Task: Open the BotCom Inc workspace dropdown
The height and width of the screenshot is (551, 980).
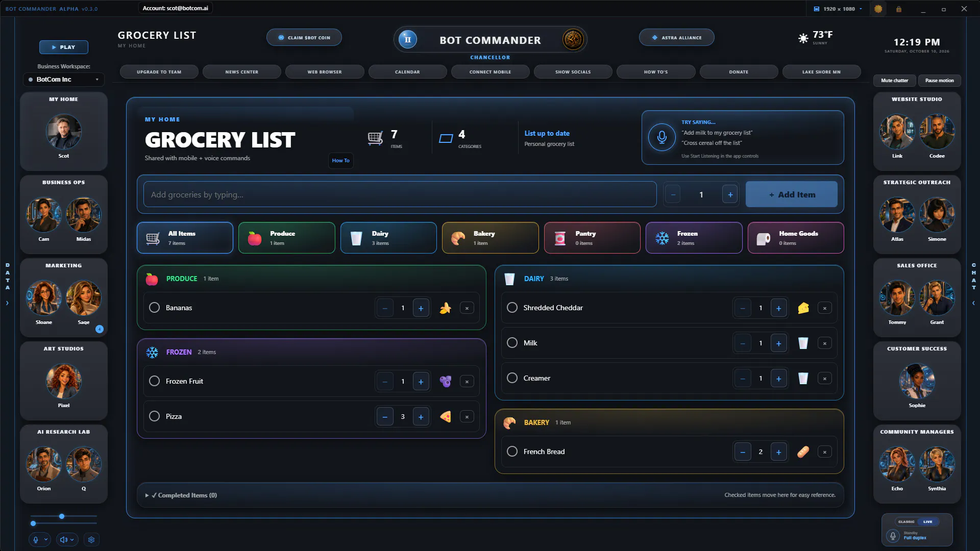Action: point(64,80)
